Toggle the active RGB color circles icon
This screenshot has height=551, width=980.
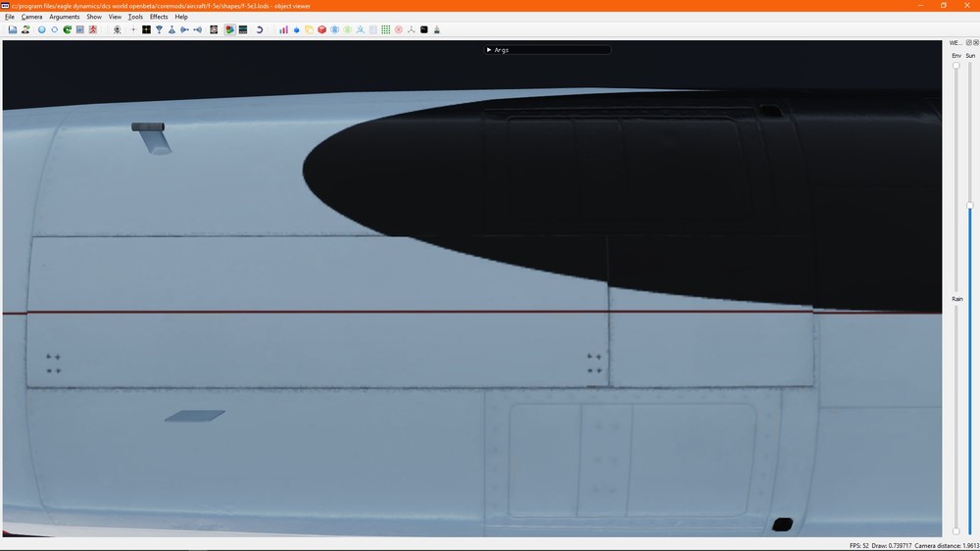pyautogui.click(x=230, y=29)
